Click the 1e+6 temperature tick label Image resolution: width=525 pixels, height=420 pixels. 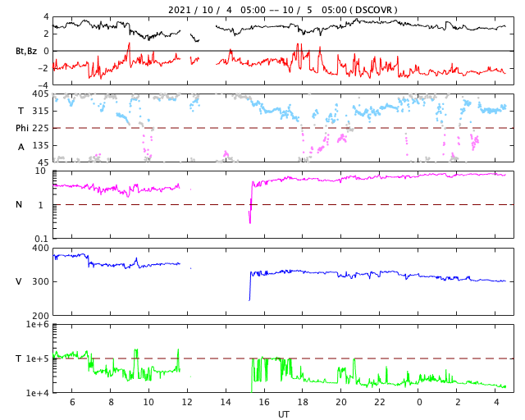pyautogui.click(x=37, y=325)
